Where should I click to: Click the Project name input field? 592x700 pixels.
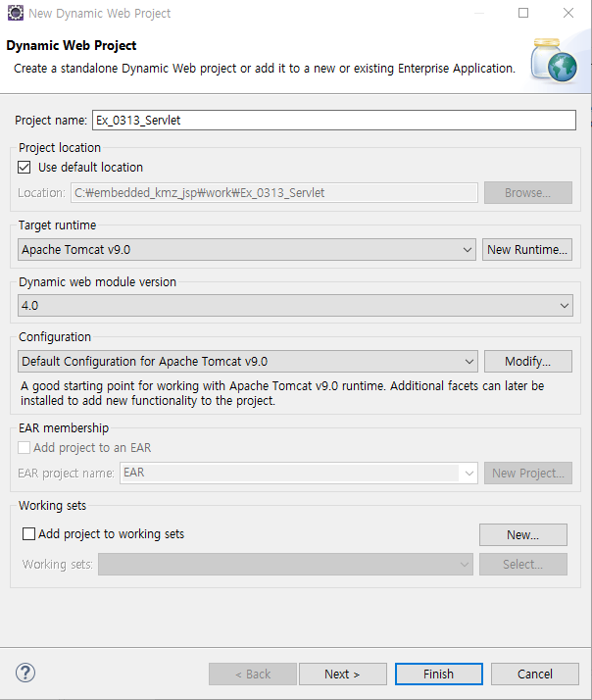(x=334, y=121)
